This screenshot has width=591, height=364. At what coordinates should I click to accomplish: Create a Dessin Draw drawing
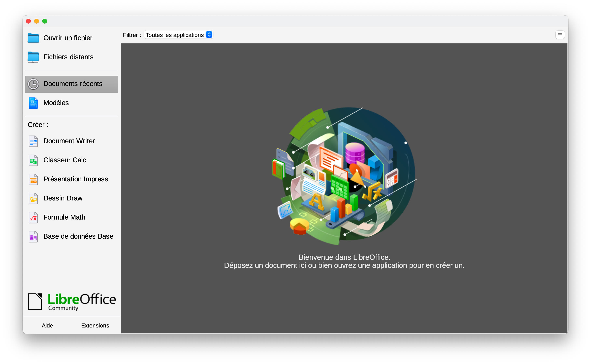[x=63, y=198]
